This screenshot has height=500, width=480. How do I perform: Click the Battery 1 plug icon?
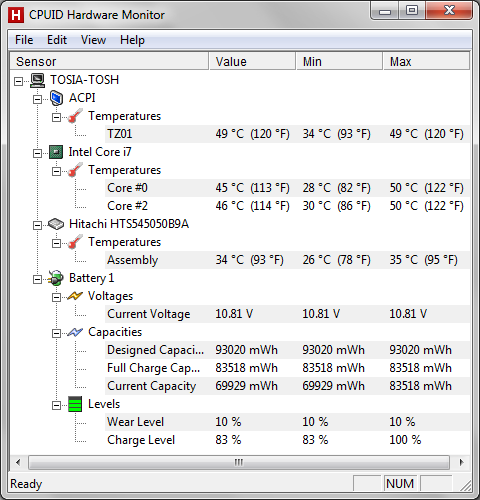tap(56, 278)
